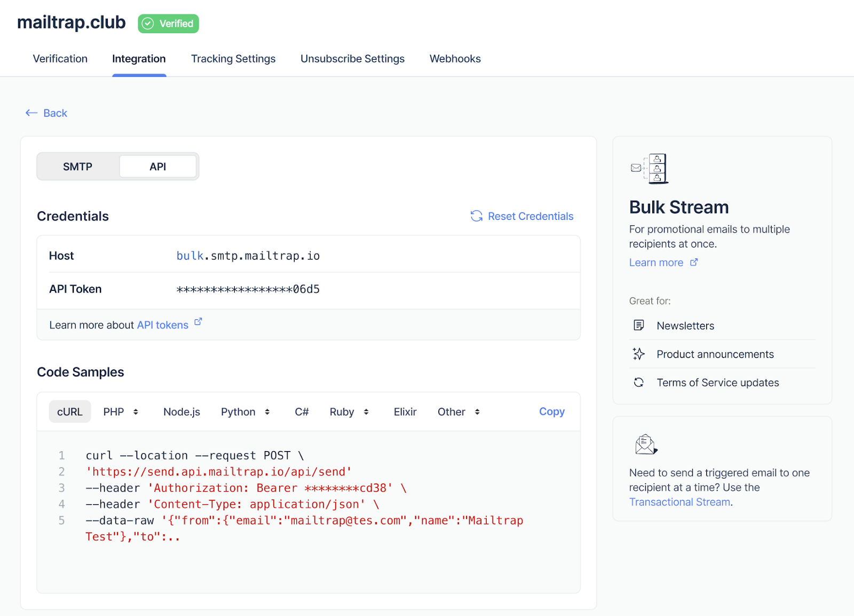Click the Transactional Stream link
Viewport: 854px width, 616px height.
click(x=680, y=502)
